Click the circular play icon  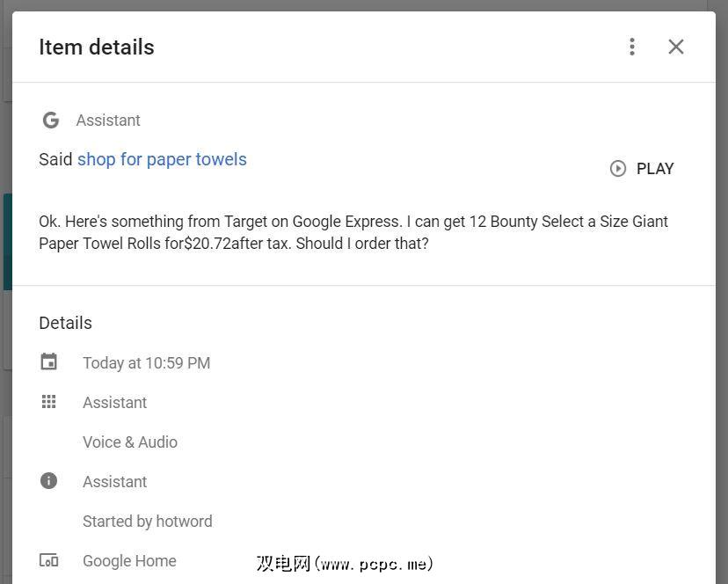(x=618, y=168)
